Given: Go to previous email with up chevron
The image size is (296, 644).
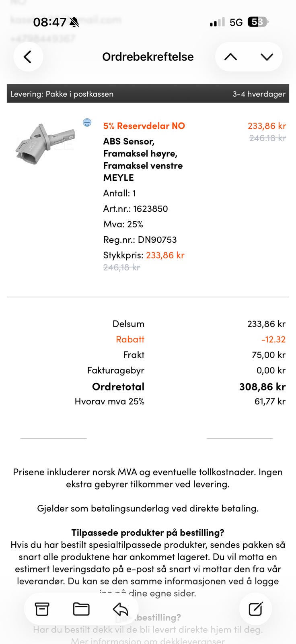Looking at the screenshot, I should [230, 57].
